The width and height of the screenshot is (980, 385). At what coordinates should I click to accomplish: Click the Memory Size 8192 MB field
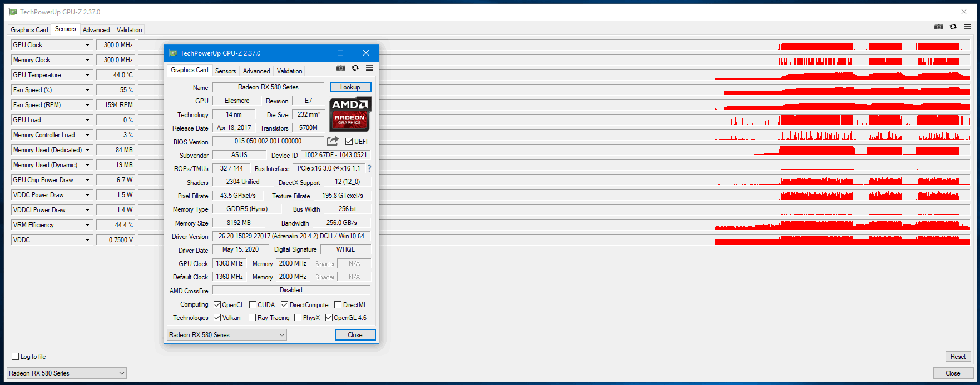[239, 223]
